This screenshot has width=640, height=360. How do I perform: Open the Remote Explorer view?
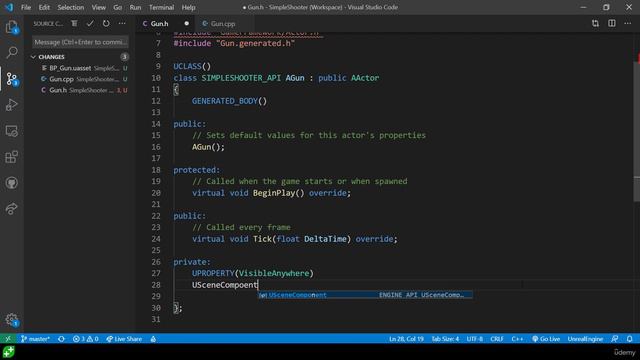tap(12, 131)
